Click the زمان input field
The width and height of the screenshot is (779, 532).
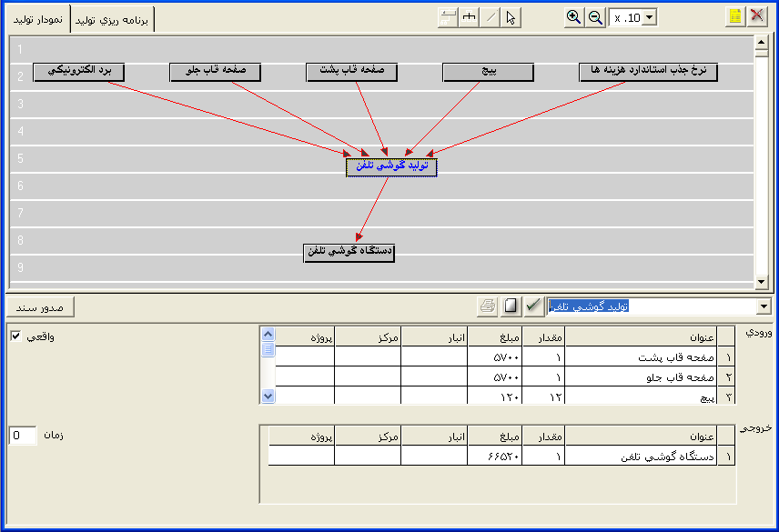coord(24,436)
